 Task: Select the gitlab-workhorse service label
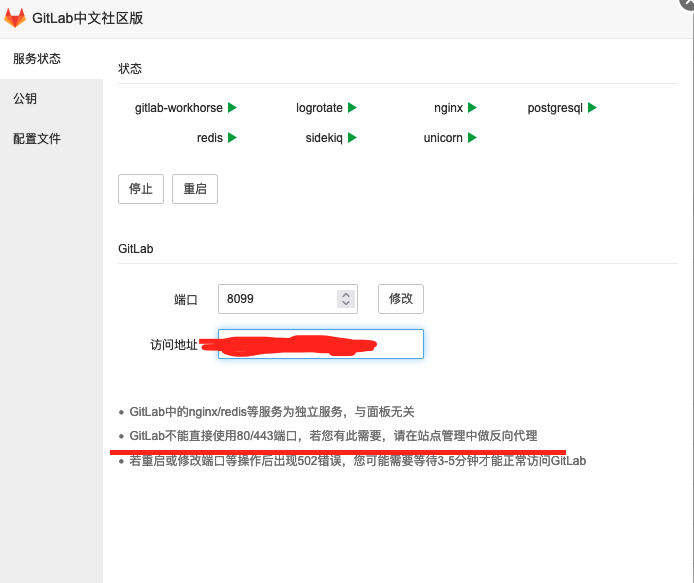coord(178,108)
